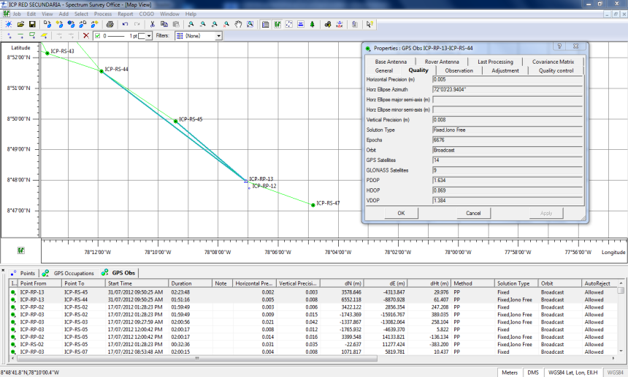628x377 pixels.
Task: Click the DMS button in status bar
Action: coord(533,373)
